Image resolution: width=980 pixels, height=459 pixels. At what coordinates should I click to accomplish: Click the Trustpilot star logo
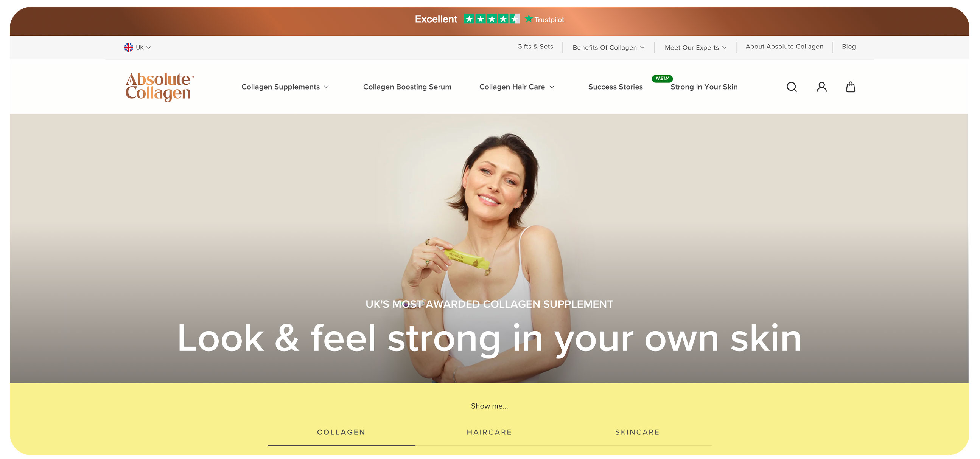click(544, 19)
